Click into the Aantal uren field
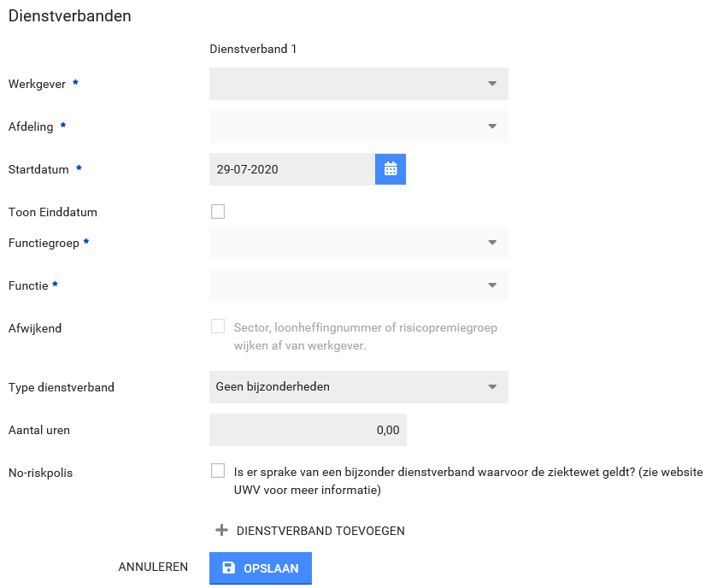Screen dimensions: 711x588 click(x=308, y=430)
